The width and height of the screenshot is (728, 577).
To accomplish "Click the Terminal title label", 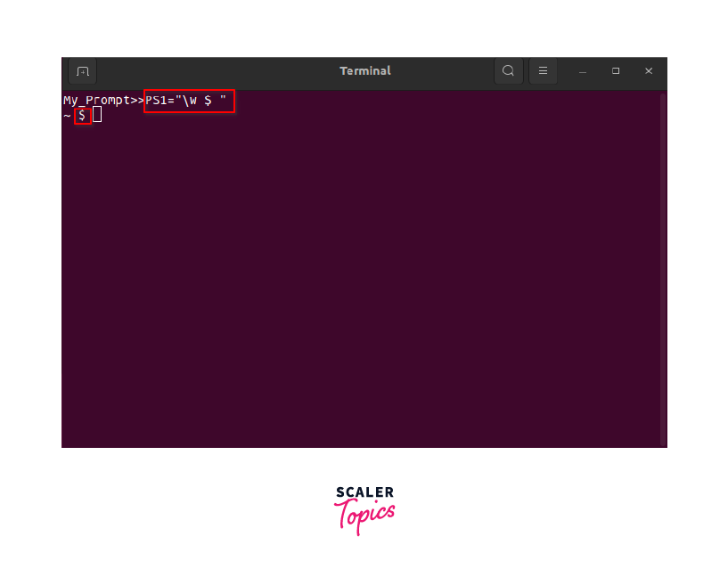I will click(x=364, y=71).
